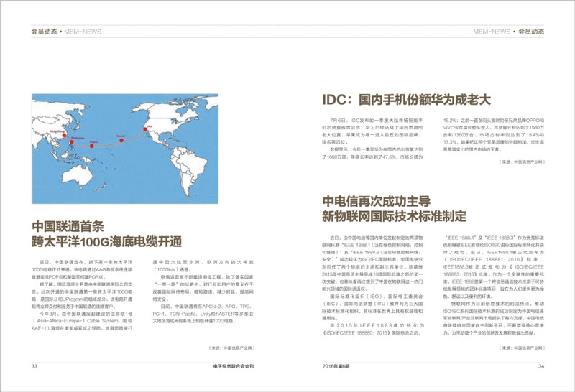Screen dimensions: 575x392
Task: Click the Guam red dot on map
Action: click(x=92, y=146)
